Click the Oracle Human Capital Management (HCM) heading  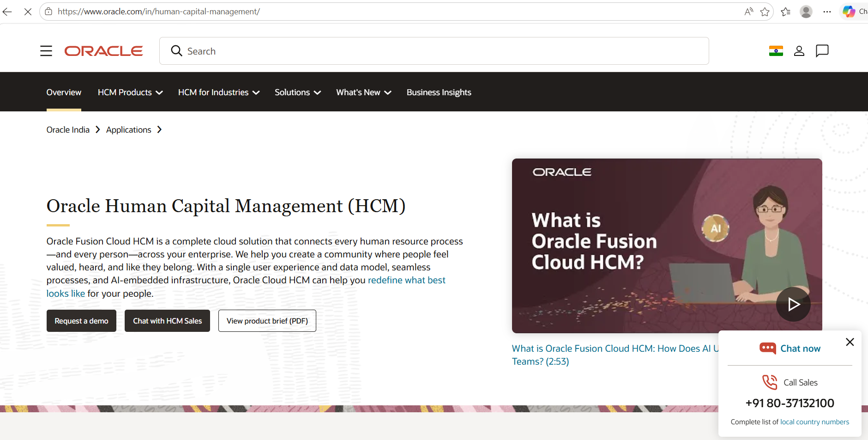226,206
